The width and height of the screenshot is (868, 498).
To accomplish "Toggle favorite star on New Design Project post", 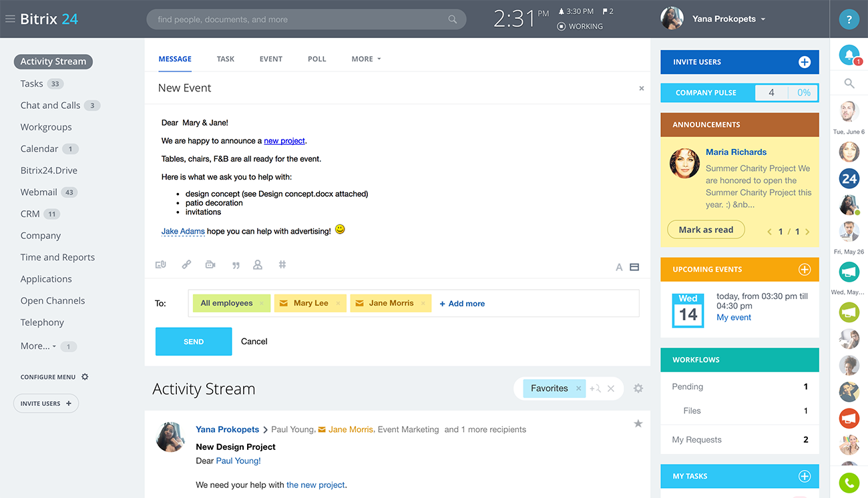I will [x=638, y=424].
